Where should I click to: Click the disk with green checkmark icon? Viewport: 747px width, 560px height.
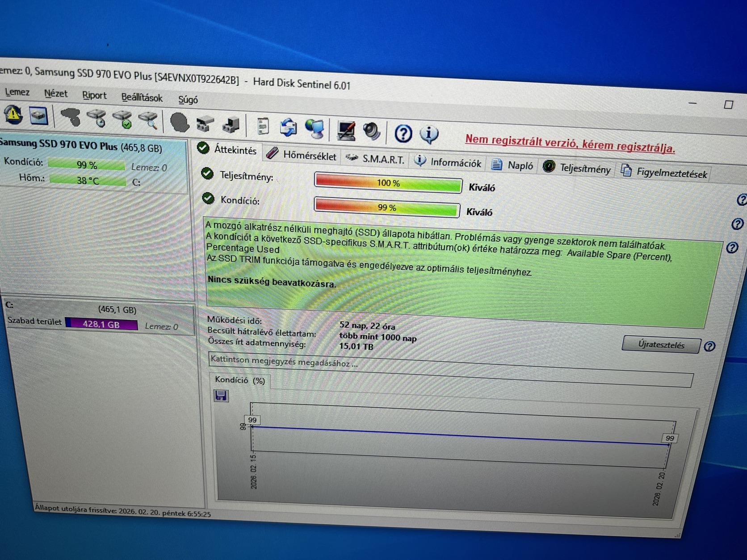pyautogui.click(x=122, y=120)
